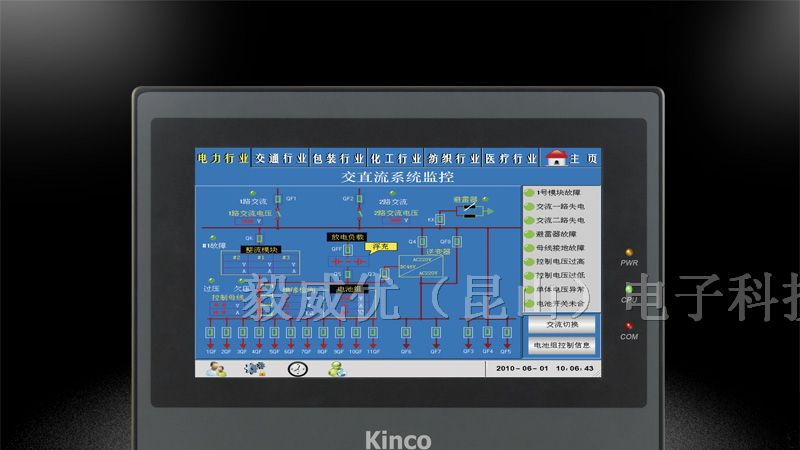Toggle the 4QF feeder breaker
The width and height of the screenshot is (800, 450).
(x=259, y=333)
